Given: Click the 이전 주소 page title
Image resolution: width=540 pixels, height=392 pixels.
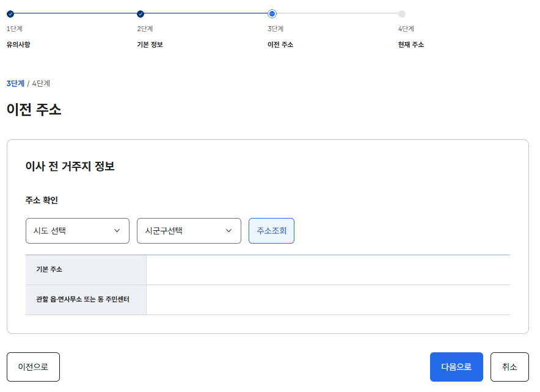Looking at the screenshot, I should point(34,109).
